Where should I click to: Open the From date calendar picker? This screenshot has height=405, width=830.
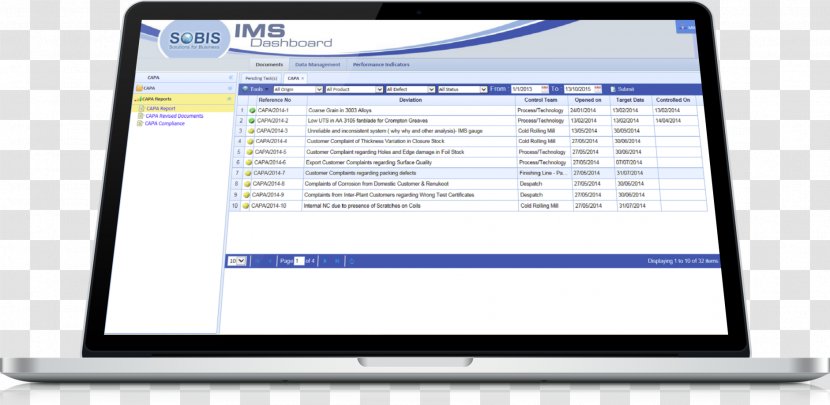(x=545, y=89)
